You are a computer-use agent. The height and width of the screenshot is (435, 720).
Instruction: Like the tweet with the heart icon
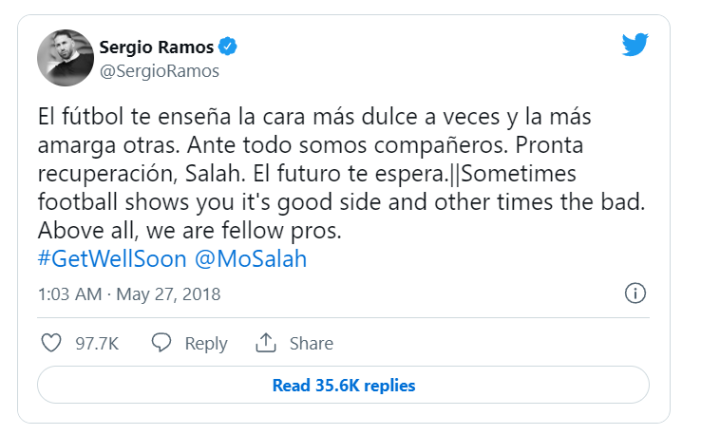pos(51,343)
